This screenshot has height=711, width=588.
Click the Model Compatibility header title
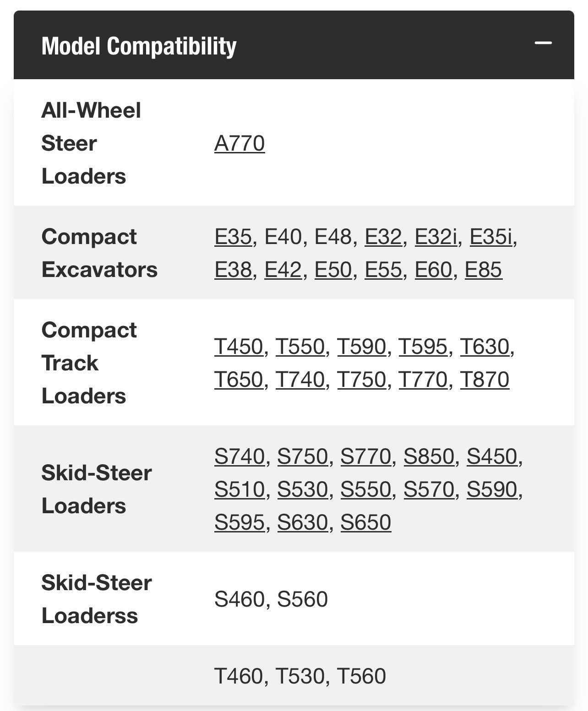(139, 46)
